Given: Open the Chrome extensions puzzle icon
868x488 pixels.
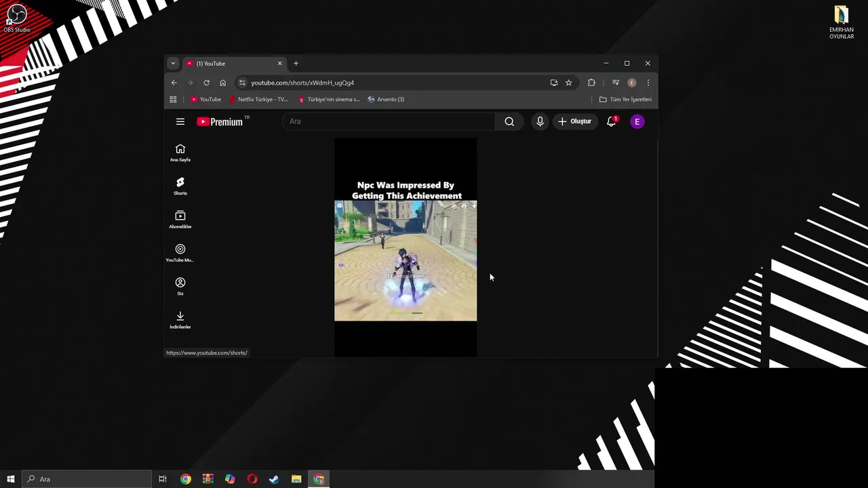Looking at the screenshot, I should (591, 83).
